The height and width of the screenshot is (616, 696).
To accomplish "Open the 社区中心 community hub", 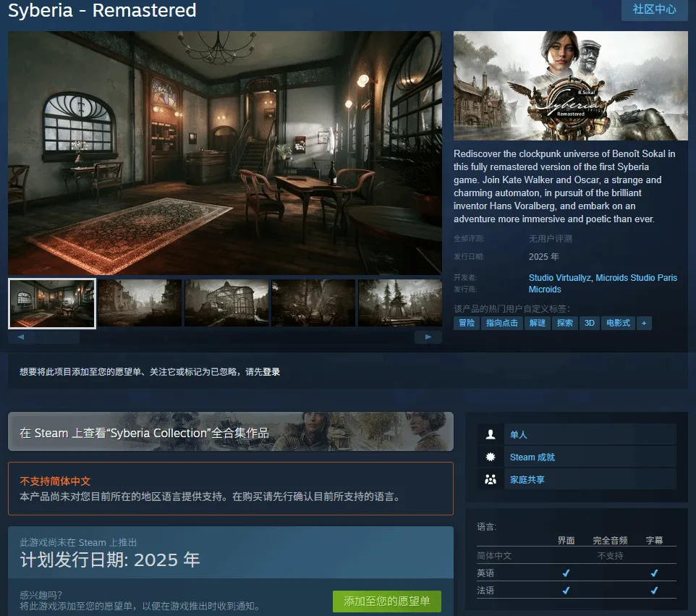I will pos(654,9).
